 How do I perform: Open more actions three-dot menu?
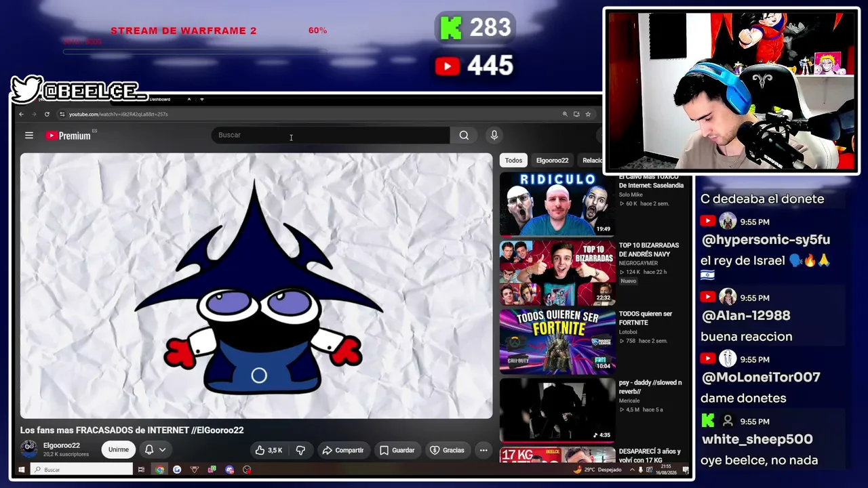pos(484,450)
